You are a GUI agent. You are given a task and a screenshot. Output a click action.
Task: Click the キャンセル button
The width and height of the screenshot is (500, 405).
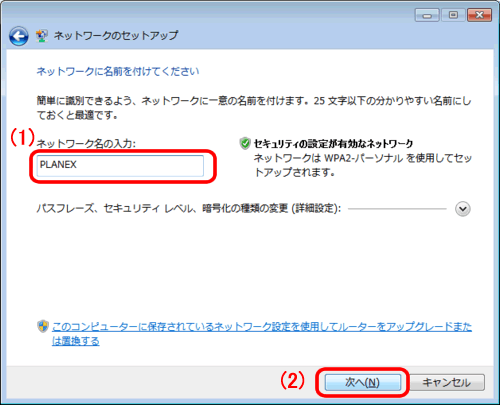pyautogui.click(x=447, y=382)
